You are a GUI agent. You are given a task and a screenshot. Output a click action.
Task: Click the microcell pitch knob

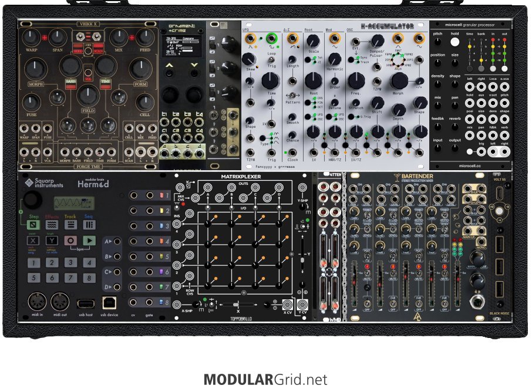[x=437, y=42]
